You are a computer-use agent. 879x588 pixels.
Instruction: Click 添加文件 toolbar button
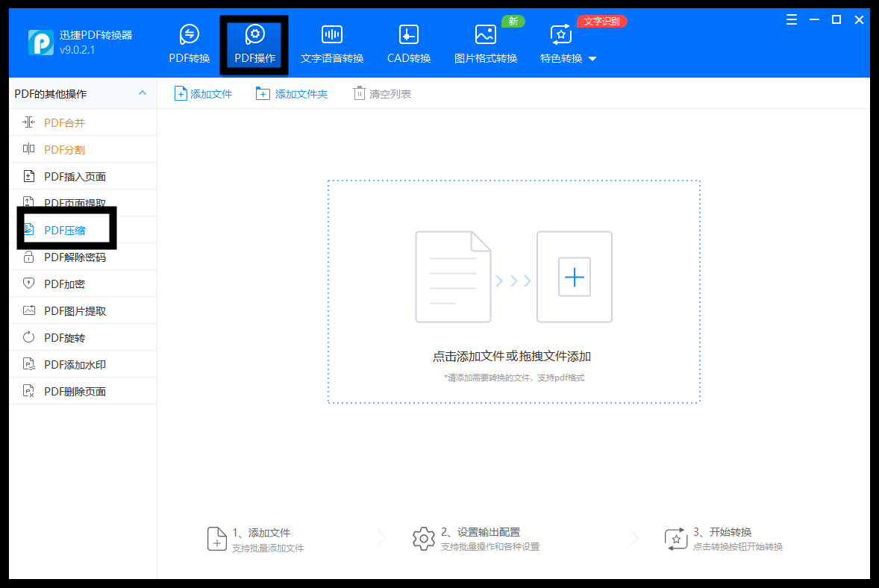[x=203, y=93]
